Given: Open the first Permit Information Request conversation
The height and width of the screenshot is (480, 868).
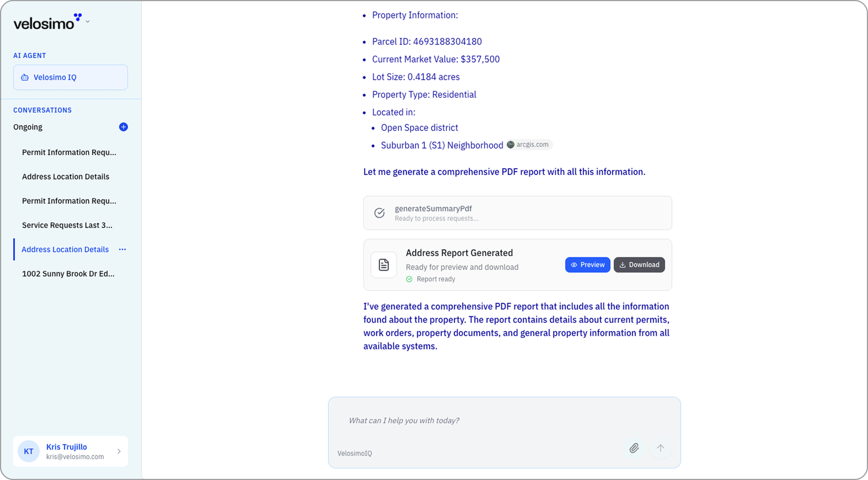Looking at the screenshot, I should [x=69, y=152].
